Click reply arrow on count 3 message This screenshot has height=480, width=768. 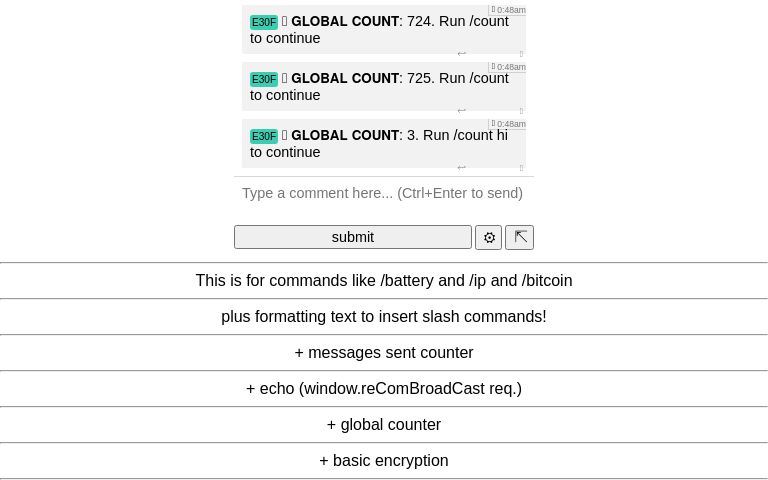[x=461, y=168]
